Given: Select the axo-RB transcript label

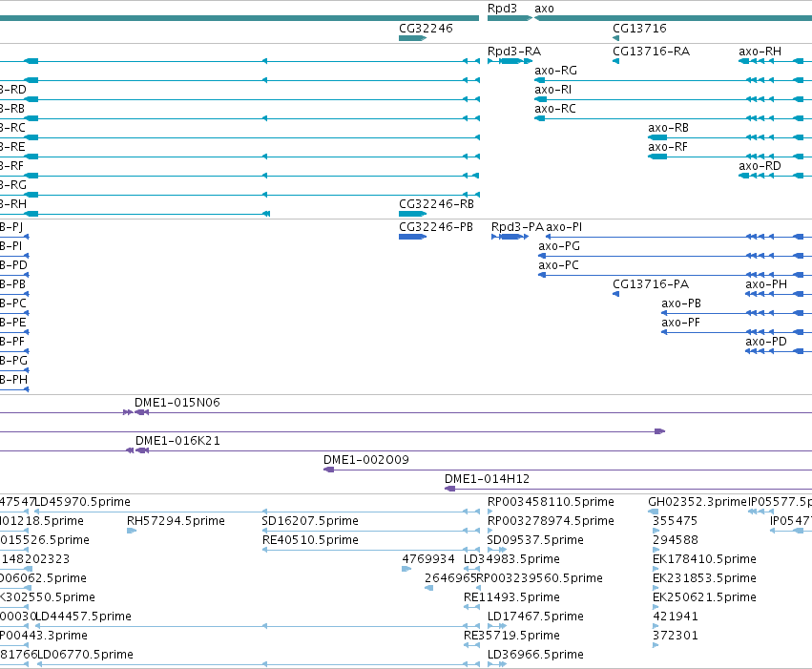Looking at the screenshot, I should tap(668, 128).
